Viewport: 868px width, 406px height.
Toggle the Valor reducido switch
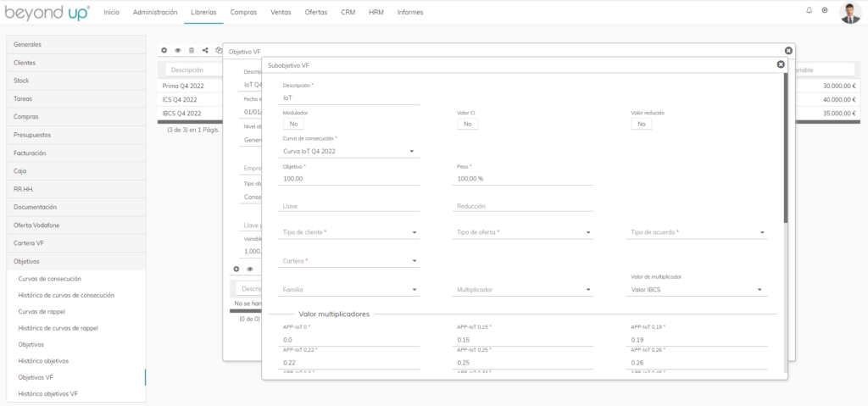pos(641,124)
